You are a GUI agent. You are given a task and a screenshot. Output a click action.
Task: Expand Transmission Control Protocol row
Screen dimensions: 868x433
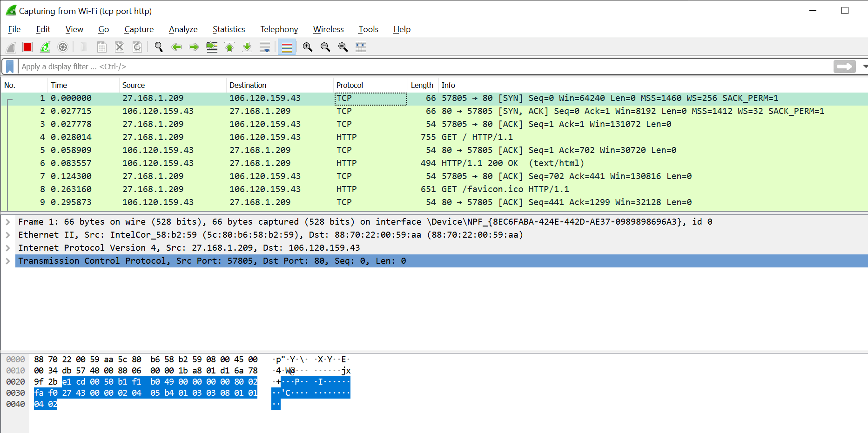coord(8,261)
